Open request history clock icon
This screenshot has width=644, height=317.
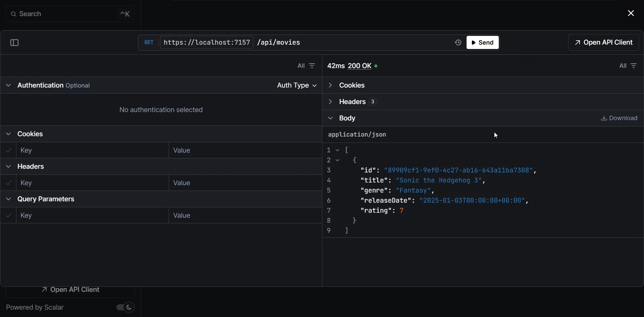click(458, 43)
